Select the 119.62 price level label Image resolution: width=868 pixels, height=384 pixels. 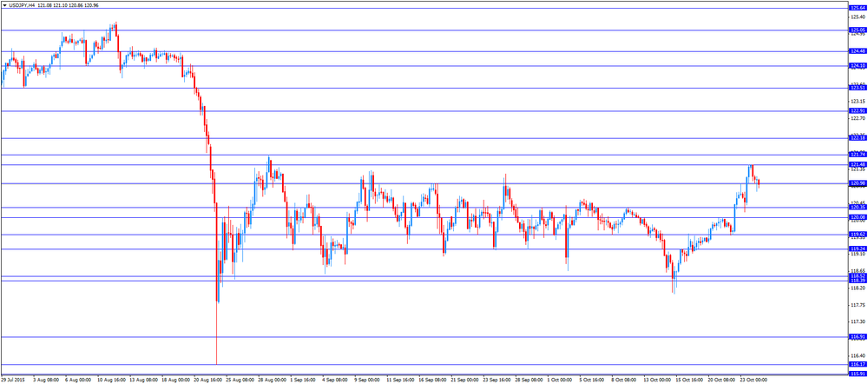[858, 235]
